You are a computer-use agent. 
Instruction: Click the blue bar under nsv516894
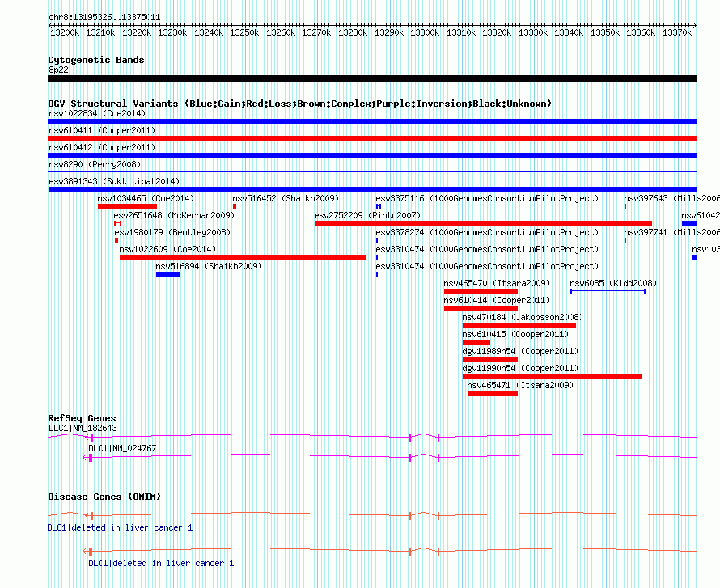pyautogui.click(x=168, y=274)
